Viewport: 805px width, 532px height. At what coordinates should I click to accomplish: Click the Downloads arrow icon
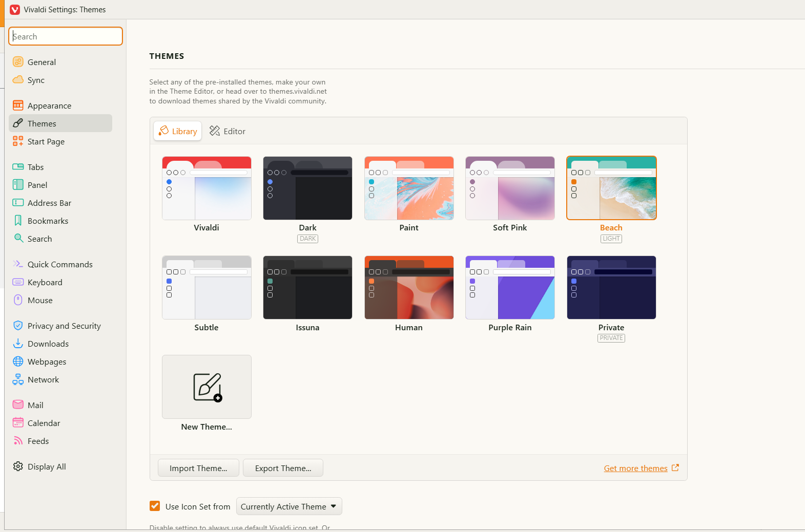(18, 344)
